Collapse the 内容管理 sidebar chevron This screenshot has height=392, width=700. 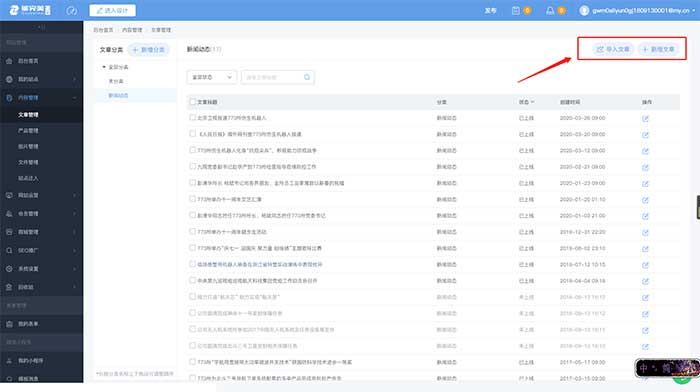75,97
